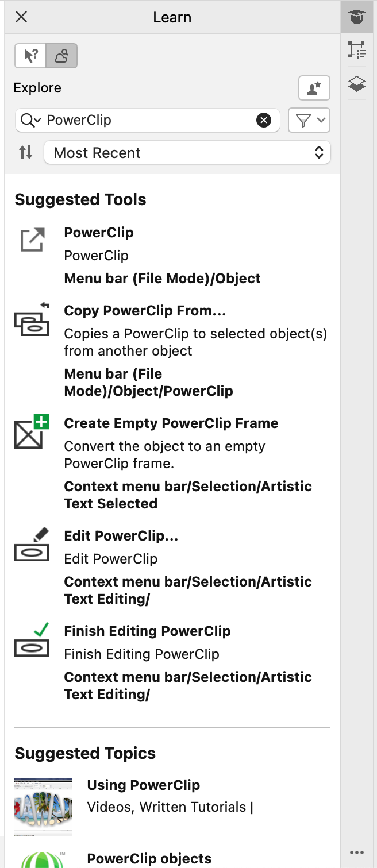
Task: Open the Learn docker tab icon
Action: pos(357,17)
